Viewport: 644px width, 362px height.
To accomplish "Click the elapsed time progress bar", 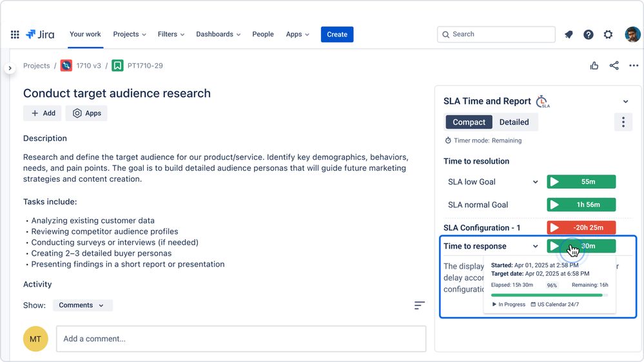I will 549,295.
